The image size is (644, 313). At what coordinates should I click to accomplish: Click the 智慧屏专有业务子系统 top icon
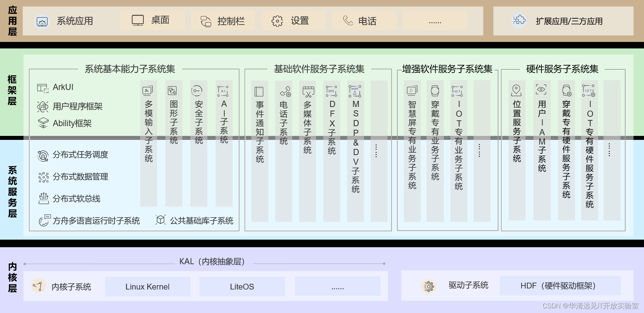pyautogui.click(x=412, y=90)
